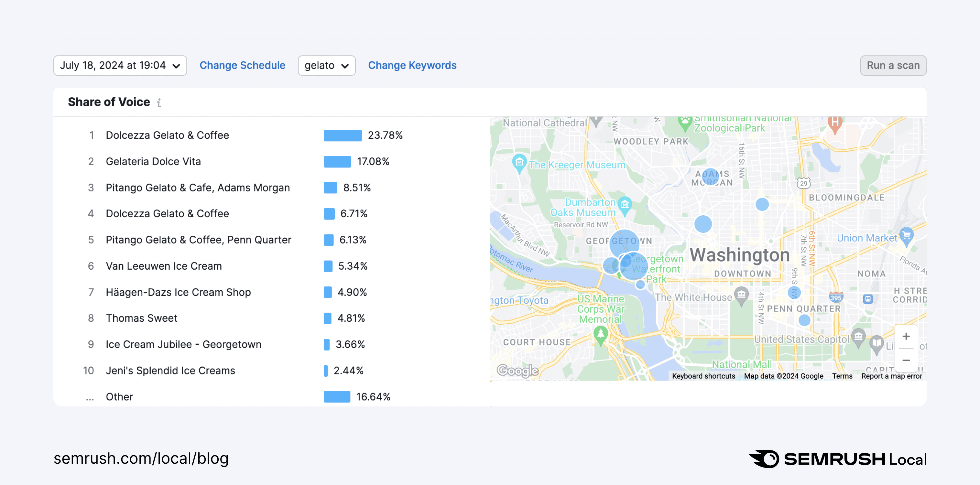Click the train station icon near NOMA
This screenshot has height=485, width=980.
click(x=868, y=299)
